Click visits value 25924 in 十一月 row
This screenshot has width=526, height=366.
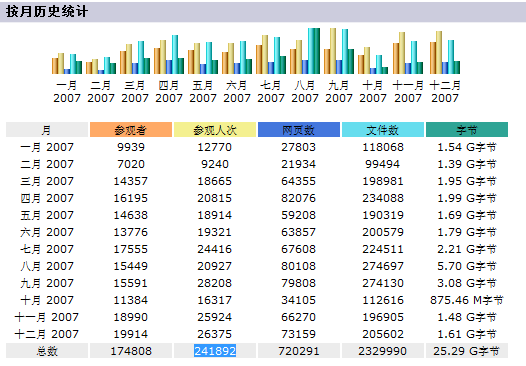click(215, 317)
